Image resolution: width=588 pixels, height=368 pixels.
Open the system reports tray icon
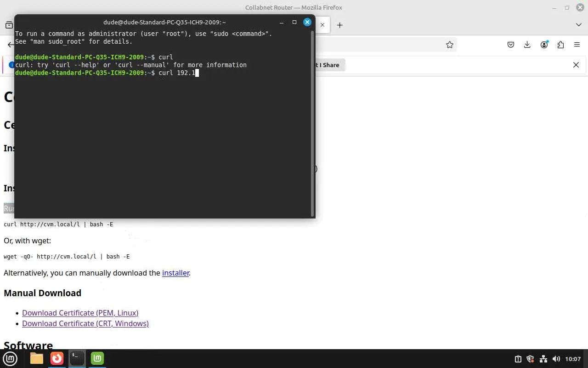pyautogui.click(x=518, y=359)
